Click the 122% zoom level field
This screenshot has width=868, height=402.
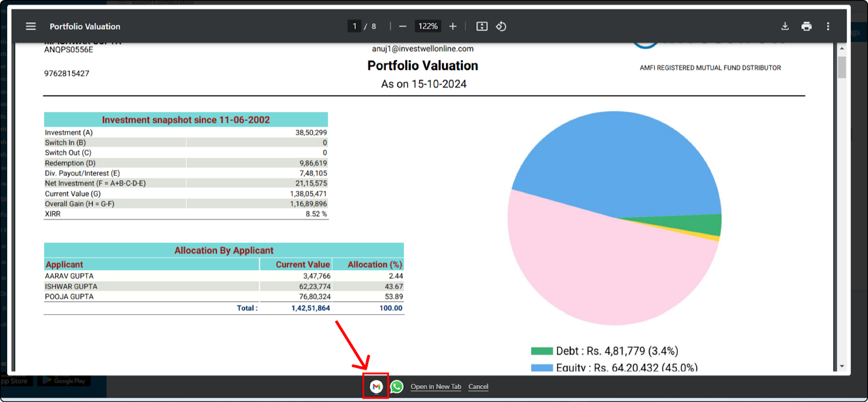[428, 26]
